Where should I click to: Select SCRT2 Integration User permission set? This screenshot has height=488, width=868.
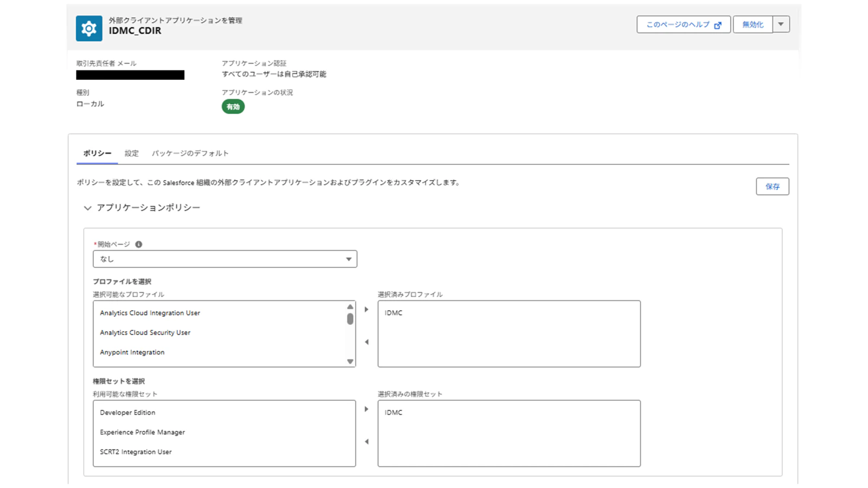click(136, 452)
